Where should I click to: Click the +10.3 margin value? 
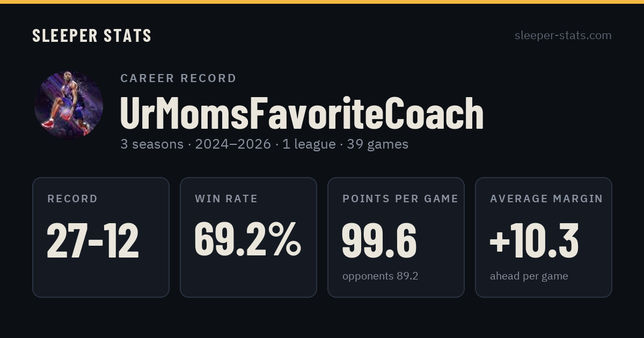[x=534, y=241]
